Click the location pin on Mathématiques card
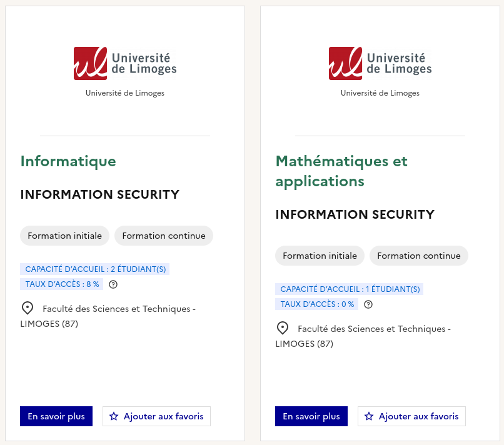This screenshot has width=504, height=445. click(x=283, y=328)
